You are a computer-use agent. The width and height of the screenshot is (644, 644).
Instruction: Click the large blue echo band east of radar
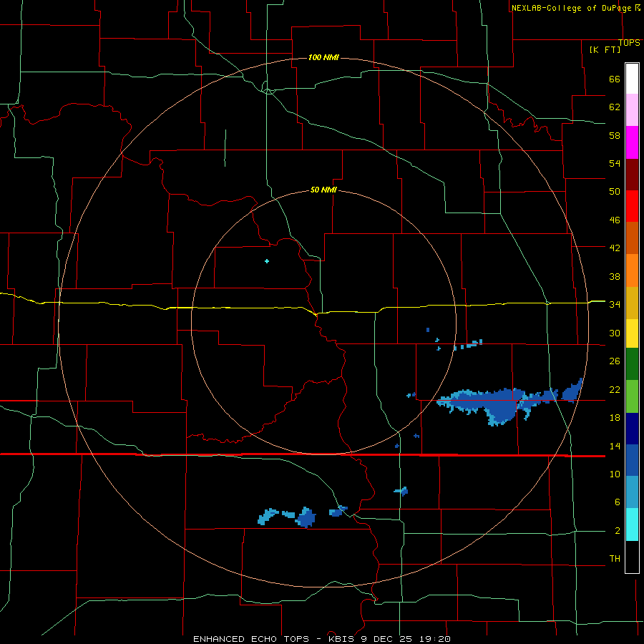pyautogui.click(x=499, y=404)
